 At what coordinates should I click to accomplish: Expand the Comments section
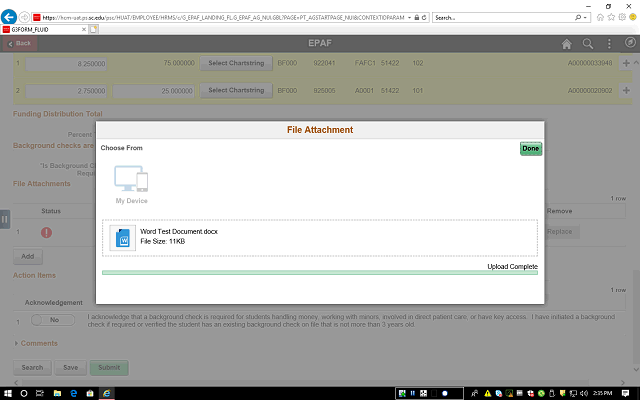pos(36,344)
